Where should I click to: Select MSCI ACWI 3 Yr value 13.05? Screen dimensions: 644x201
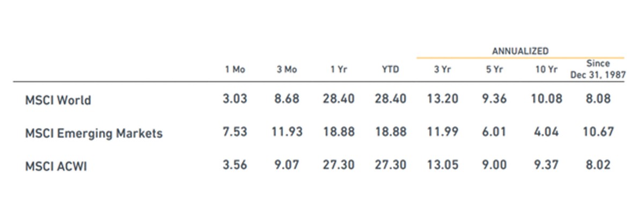(442, 165)
